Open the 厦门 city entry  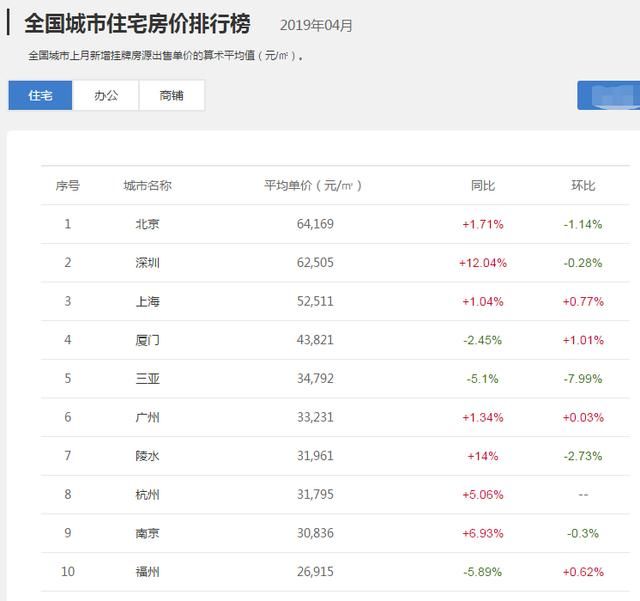coord(147,340)
